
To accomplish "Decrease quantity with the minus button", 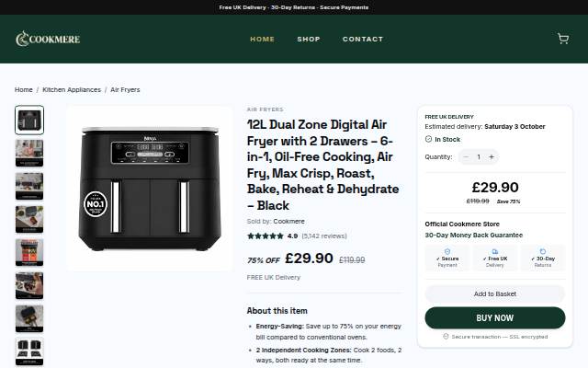I will point(466,157).
